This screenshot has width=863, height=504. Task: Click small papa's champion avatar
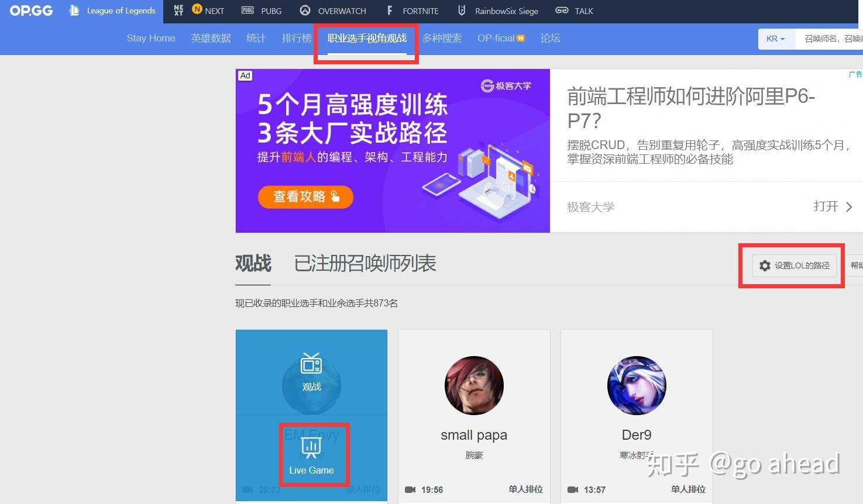[474, 386]
